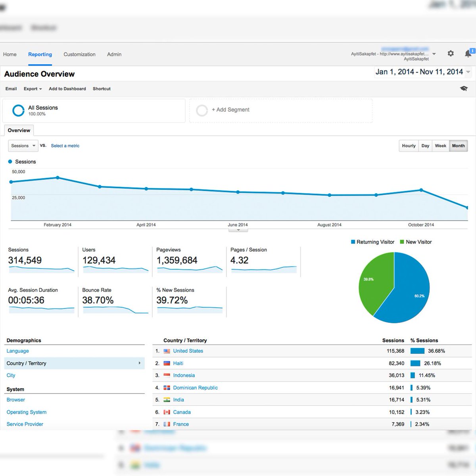Enable Hourly view for the chart

pos(408,146)
